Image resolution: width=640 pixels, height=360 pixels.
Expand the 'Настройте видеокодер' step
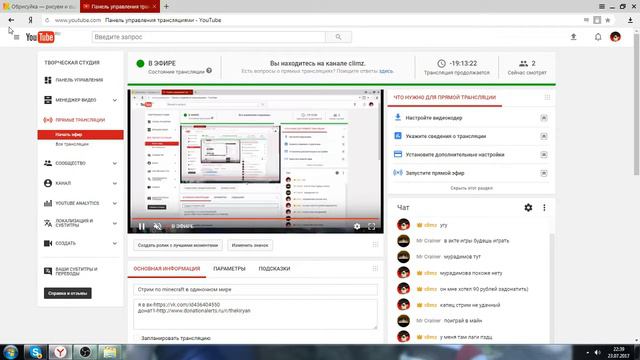(x=544, y=118)
